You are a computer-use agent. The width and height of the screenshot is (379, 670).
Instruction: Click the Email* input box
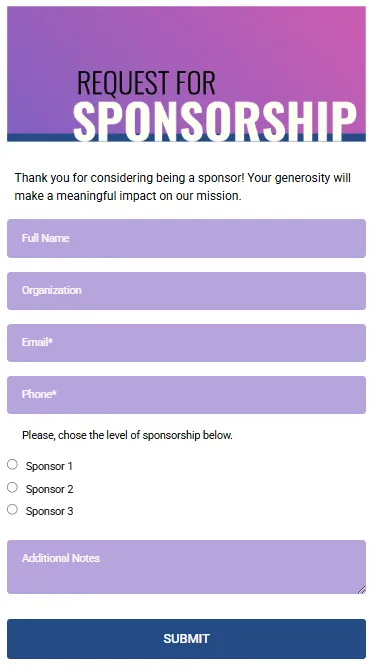[x=186, y=343]
